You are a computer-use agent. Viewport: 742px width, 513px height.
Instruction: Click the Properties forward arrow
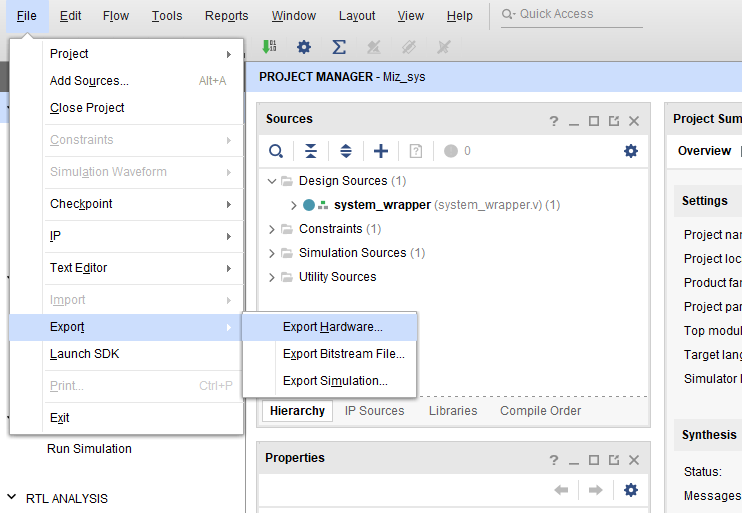[596, 490]
